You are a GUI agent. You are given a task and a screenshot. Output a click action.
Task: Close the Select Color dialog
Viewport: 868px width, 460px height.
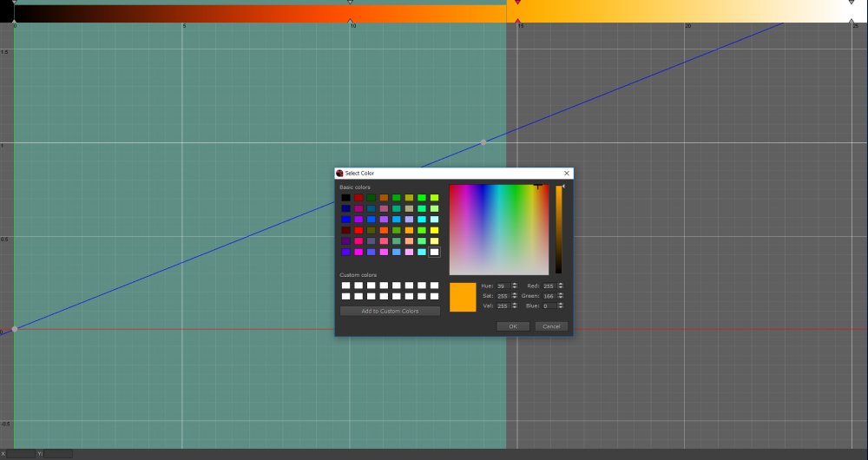566,174
